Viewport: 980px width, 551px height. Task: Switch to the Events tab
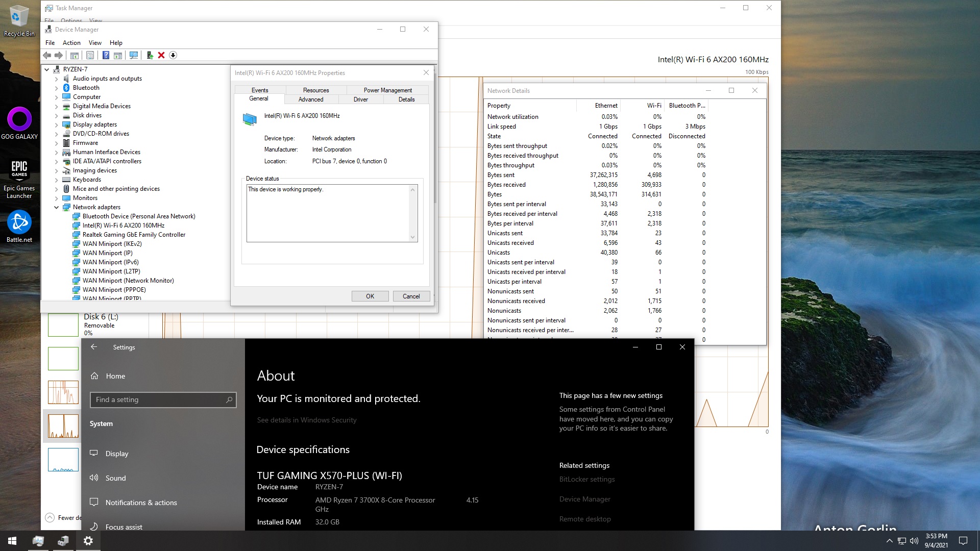coord(260,90)
